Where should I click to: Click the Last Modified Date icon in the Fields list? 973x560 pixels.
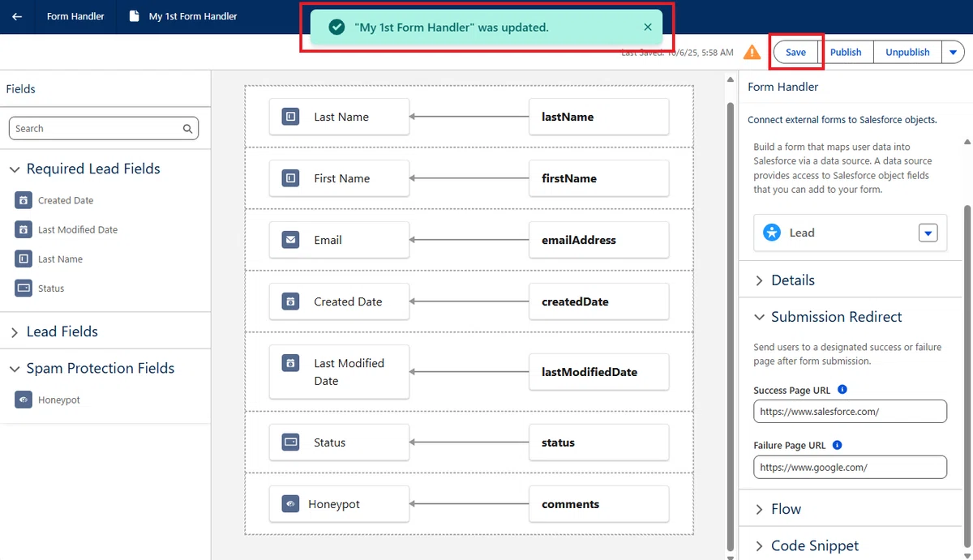(24, 229)
